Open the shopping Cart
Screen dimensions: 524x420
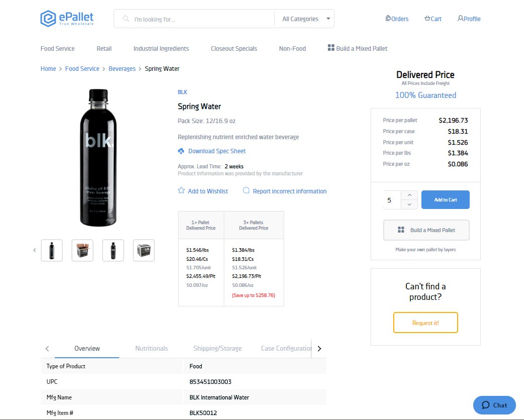pyautogui.click(x=433, y=19)
